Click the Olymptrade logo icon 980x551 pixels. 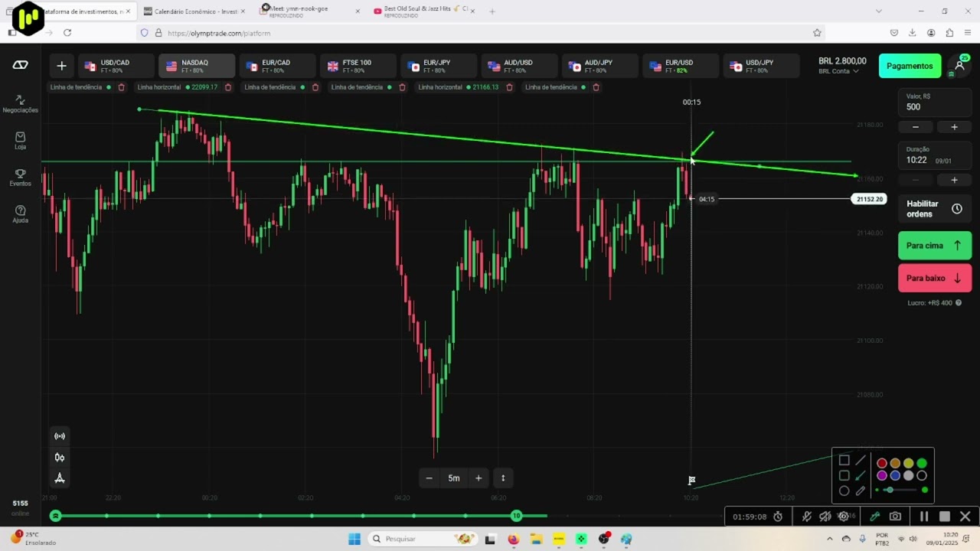click(x=21, y=66)
